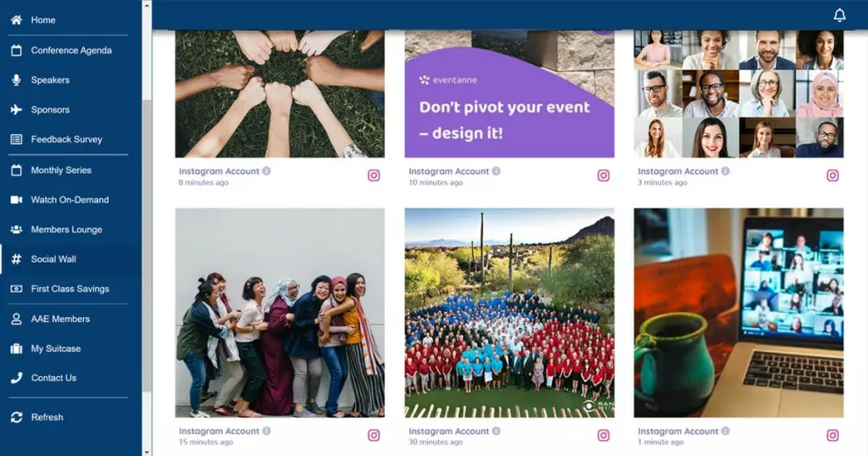Open Instagram Account link posted 8 minutes ago
868x456 pixels.
tap(220, 171)
